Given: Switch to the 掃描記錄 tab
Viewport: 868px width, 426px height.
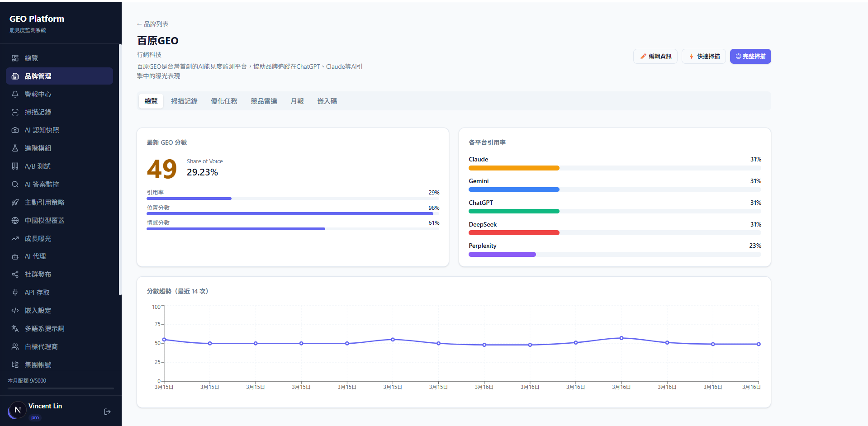Looking at the screenshot, I should pos(184,101).
